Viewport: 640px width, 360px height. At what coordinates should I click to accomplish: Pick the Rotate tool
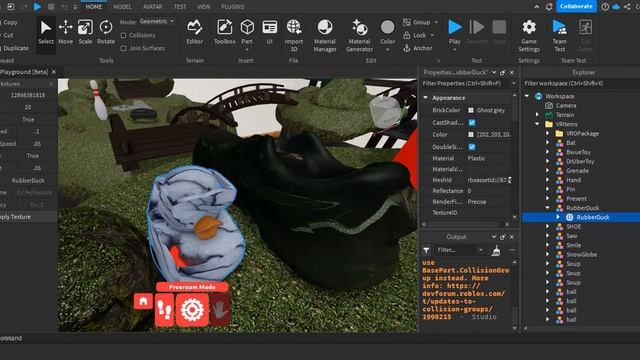pos(106,32)
